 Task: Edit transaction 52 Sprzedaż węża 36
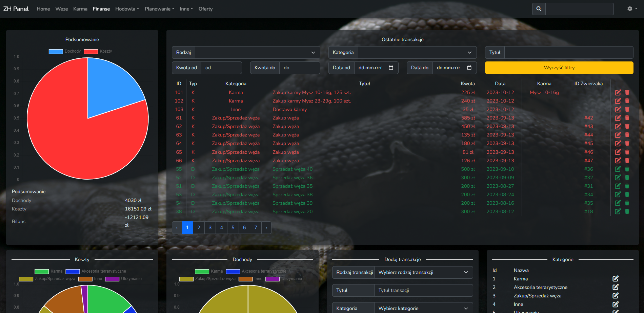[618, 178]
